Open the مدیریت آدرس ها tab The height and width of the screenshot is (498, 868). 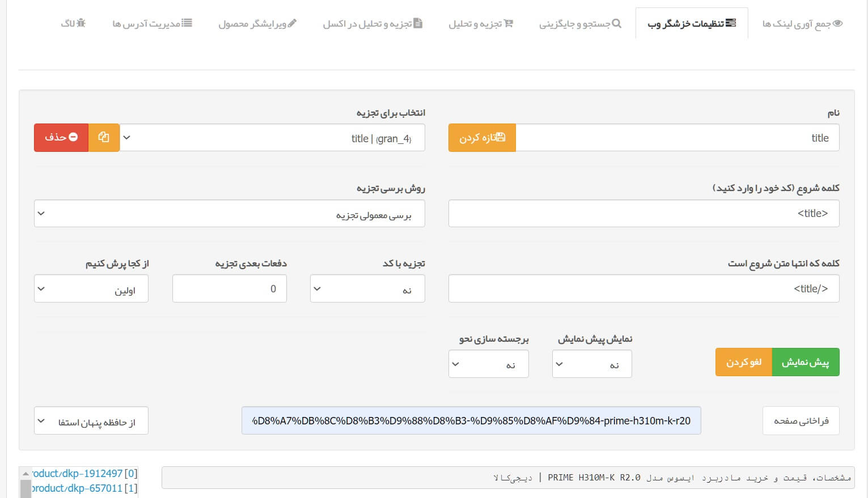pos(152,23)
